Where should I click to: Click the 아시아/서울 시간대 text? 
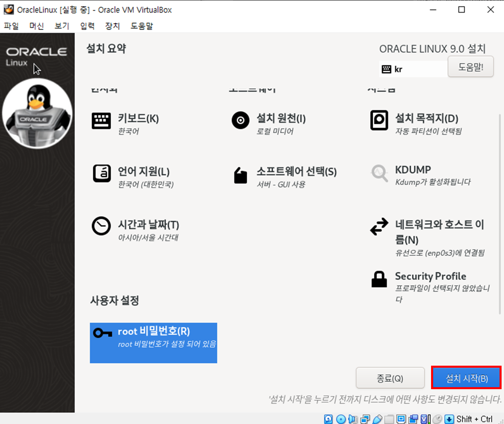click(148, 237)
